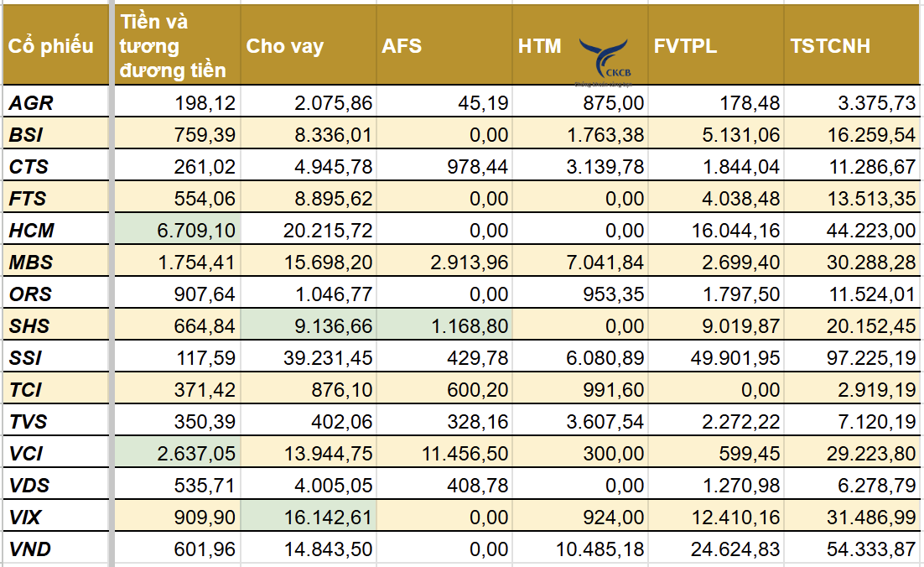Select the VIX Cho vay cell 16.142,61

[x=308, y=518]
